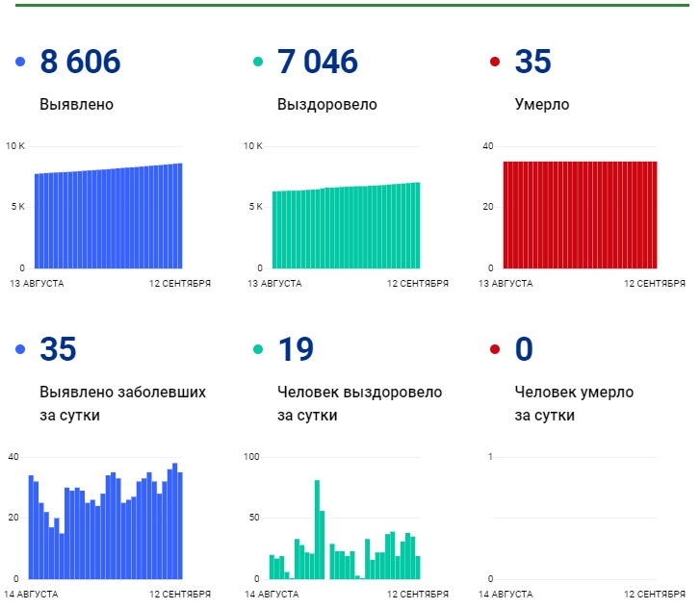Click 12 СЕНТЯБРЯ under the Умерло chart

(x=655, y=284)
